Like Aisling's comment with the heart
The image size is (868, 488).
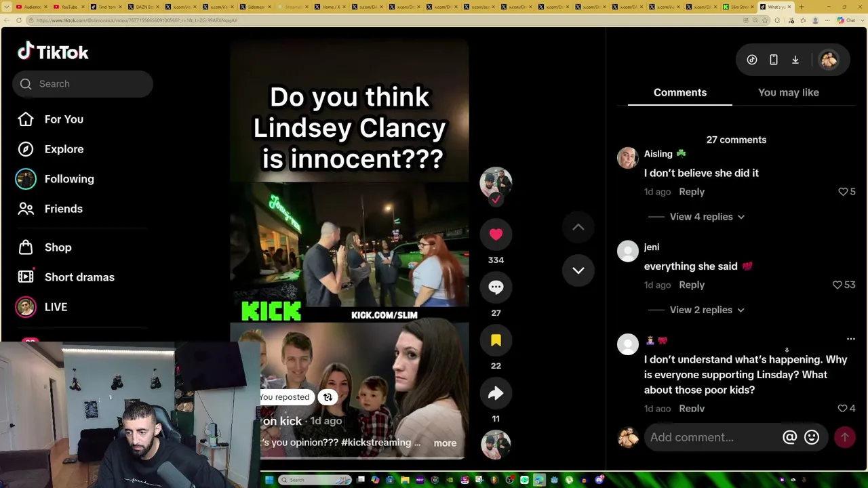point(843,192)
